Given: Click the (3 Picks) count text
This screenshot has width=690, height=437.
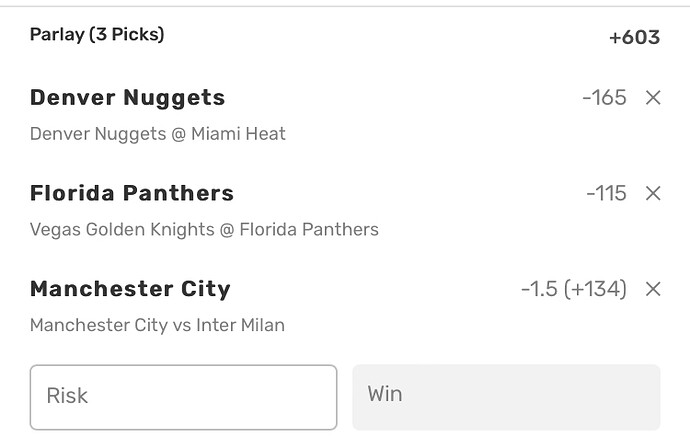Looking at the screenshot, I should pyautogui.click(x=127, y=35).
